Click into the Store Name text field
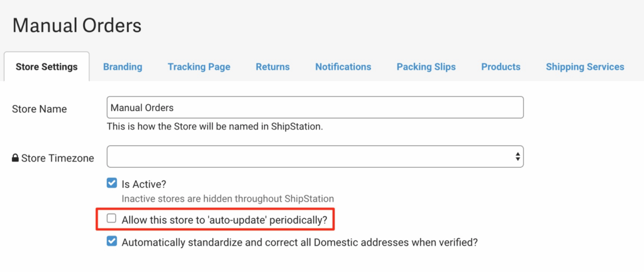The height and width of the screenshot is (272, 644). click(x=314, y=107)
